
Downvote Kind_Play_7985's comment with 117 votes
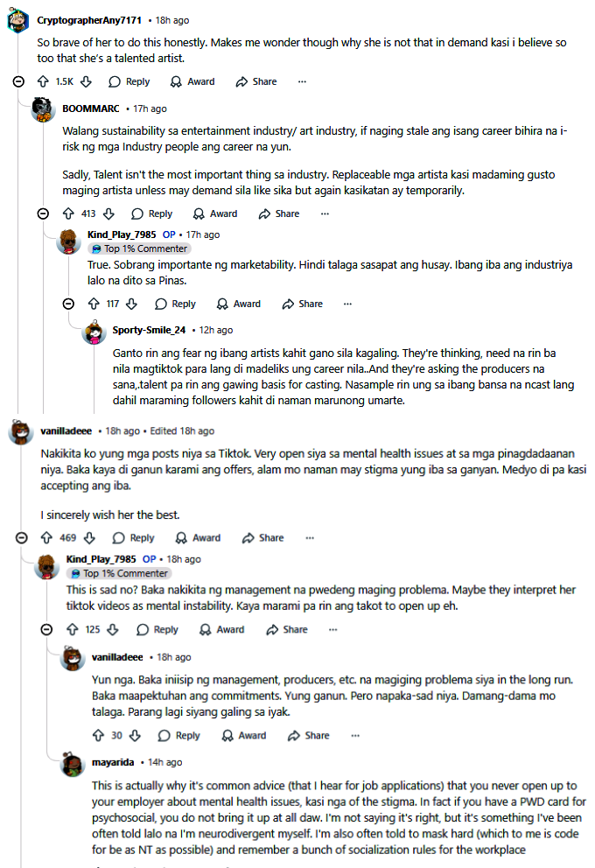pyautogui.click(x=132, y=304)
